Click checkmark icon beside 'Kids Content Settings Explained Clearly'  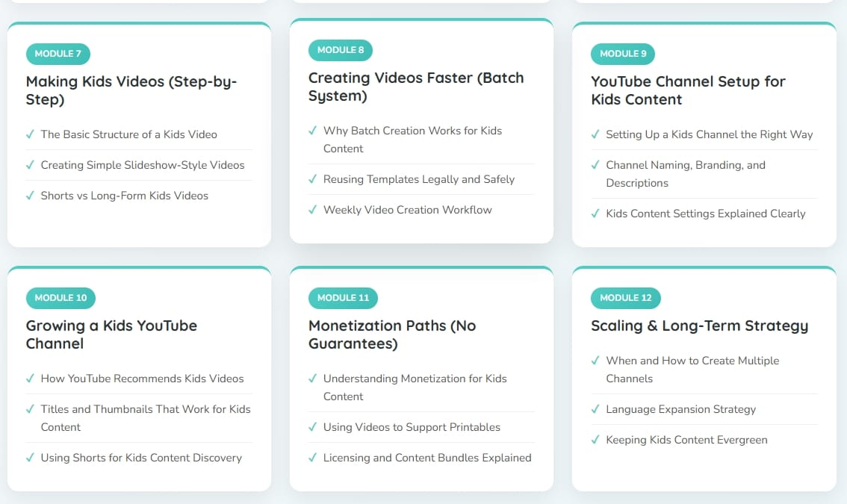tap(595, 214)
